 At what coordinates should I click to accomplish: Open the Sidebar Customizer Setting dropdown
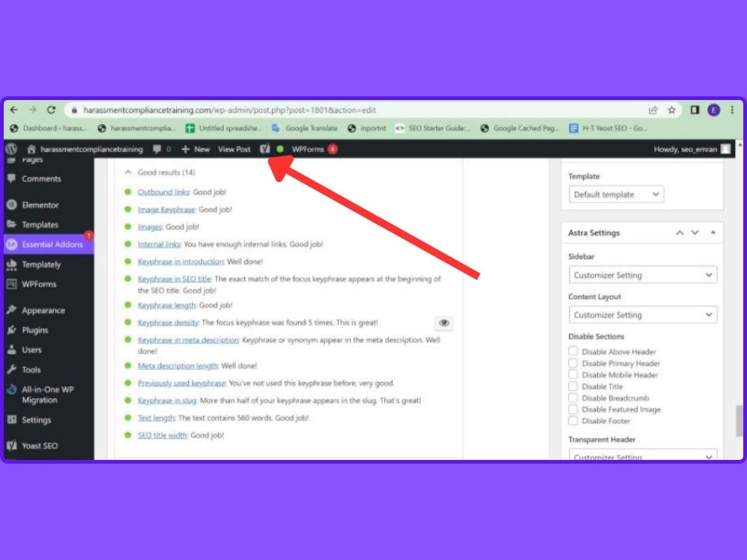[642, 276]
